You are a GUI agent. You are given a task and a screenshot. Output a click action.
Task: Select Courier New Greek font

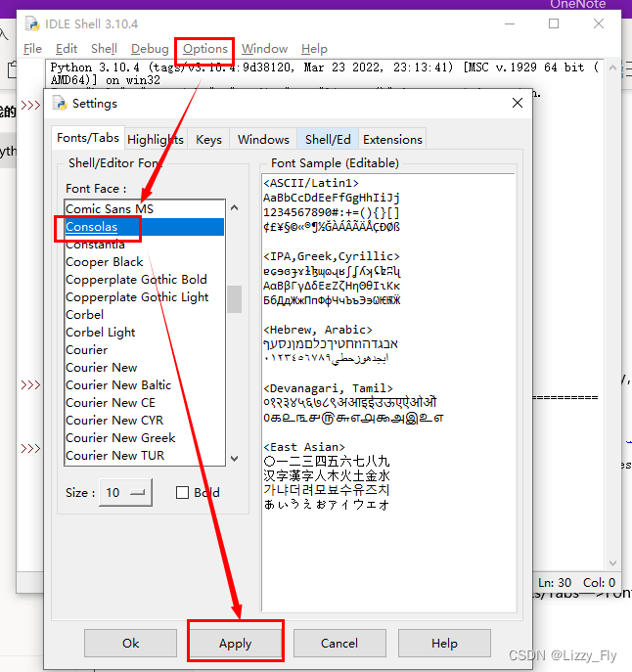(144, 437)
